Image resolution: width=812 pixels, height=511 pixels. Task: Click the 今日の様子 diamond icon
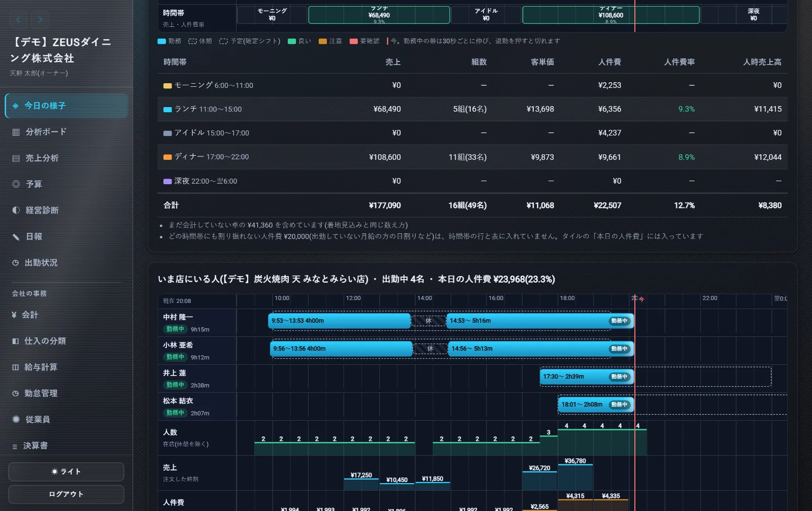point(15,106)
